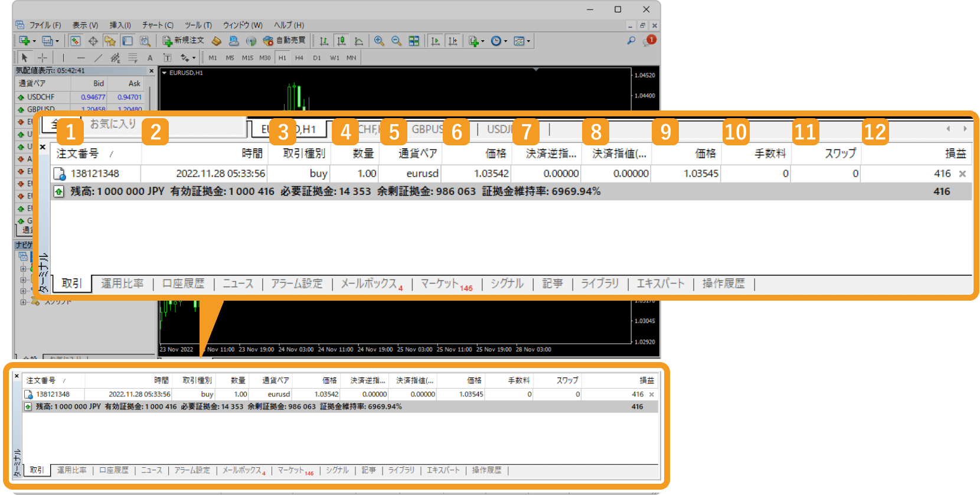Toggle the Data Window crosshair icon
Screen dimensions: 980x495
pyautogui.click(x=93, y=41)
